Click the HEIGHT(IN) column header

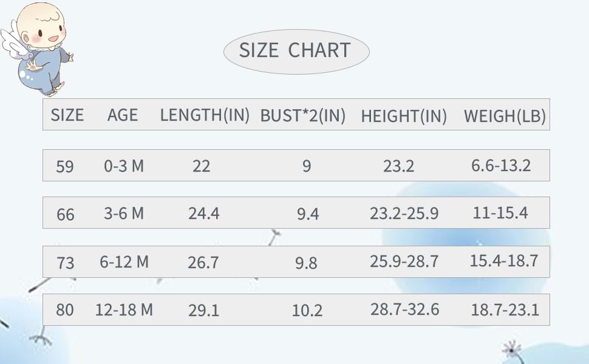[x=404, y=116]
